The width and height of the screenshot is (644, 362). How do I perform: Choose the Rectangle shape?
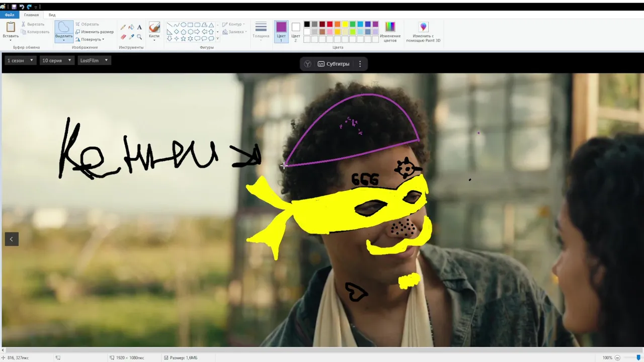(x=191, y=25)
